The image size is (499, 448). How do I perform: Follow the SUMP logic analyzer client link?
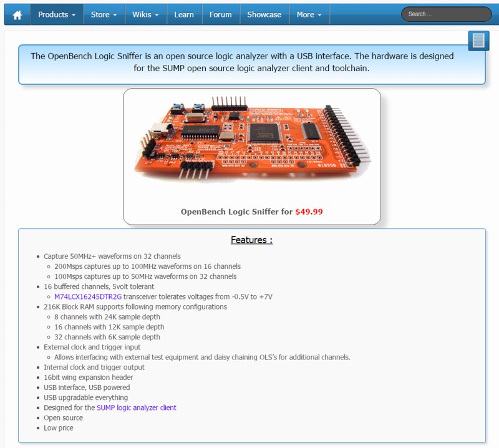click(137, 407)
